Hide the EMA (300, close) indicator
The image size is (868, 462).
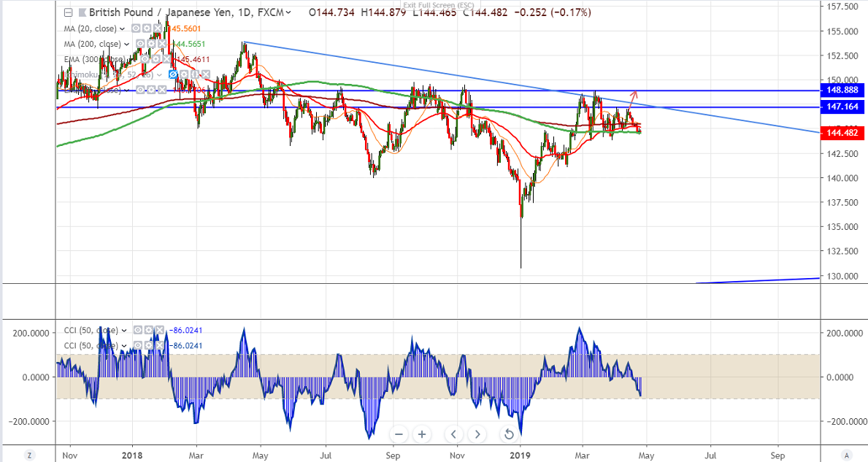145,59
